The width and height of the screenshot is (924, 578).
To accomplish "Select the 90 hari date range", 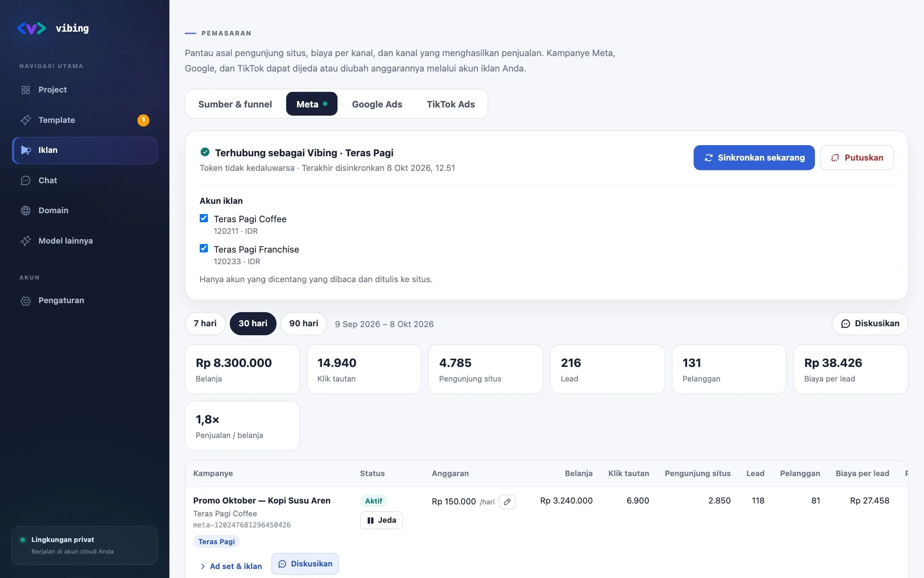I will 304,324.
